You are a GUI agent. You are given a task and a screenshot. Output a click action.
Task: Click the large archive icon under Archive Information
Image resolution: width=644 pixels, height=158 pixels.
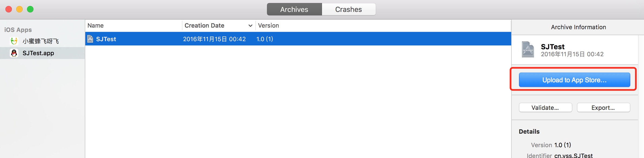(x=528, y=50)
